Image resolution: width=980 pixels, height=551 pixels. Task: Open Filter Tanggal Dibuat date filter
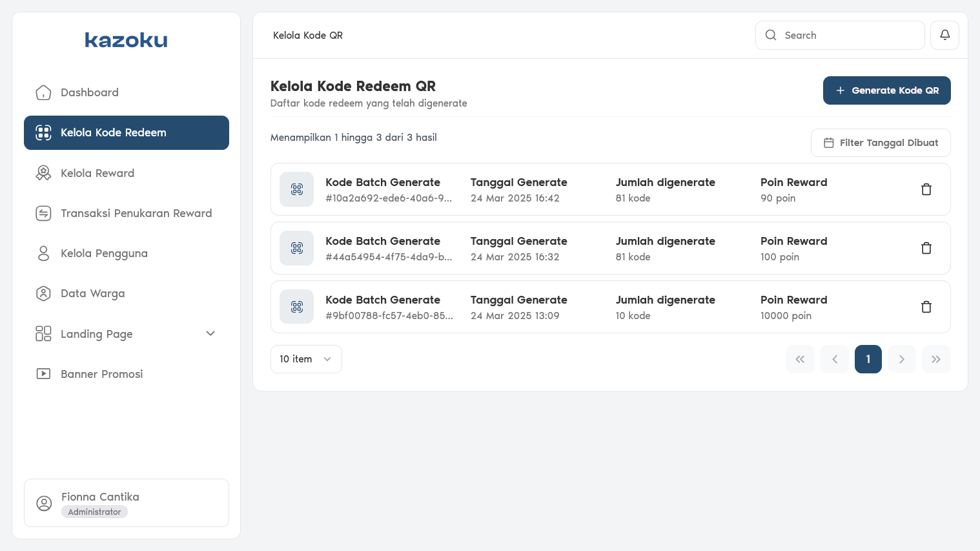click(x=881, y=143)
